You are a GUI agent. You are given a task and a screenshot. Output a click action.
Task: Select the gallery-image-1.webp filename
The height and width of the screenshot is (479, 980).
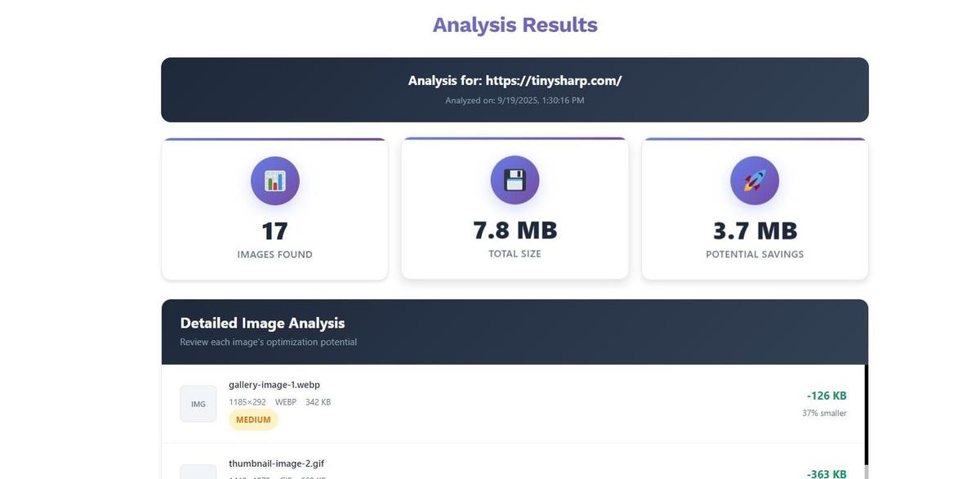274,383
